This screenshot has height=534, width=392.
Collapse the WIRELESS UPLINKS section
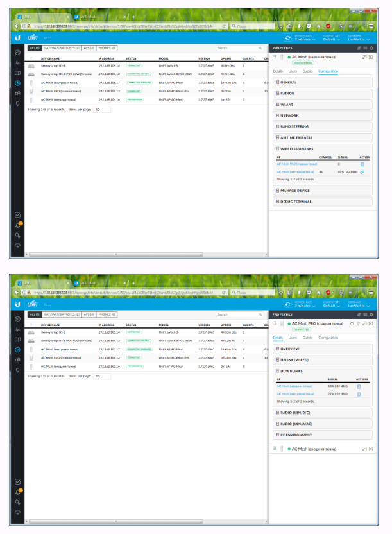point(323,149)
